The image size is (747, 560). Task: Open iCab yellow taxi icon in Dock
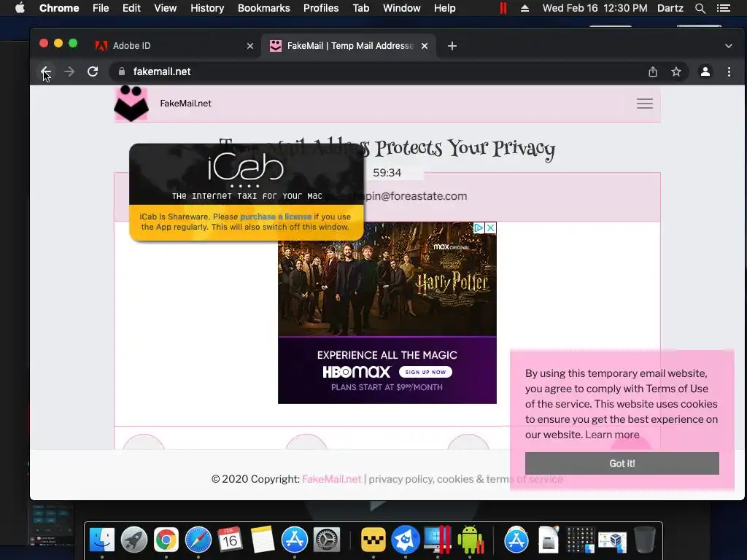(373, 540)
